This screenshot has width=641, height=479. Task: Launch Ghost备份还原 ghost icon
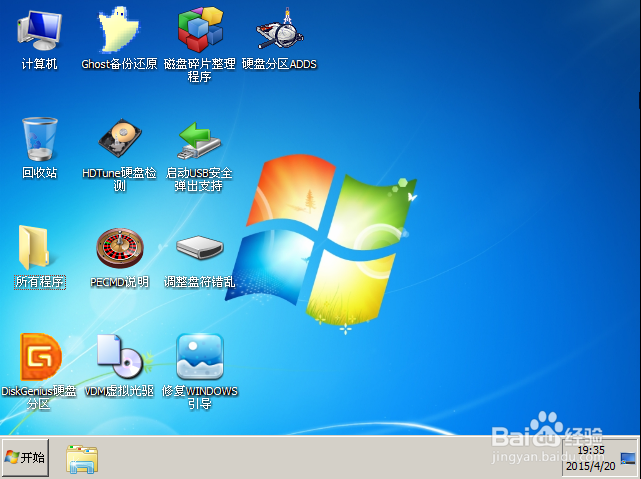(119, 29)
